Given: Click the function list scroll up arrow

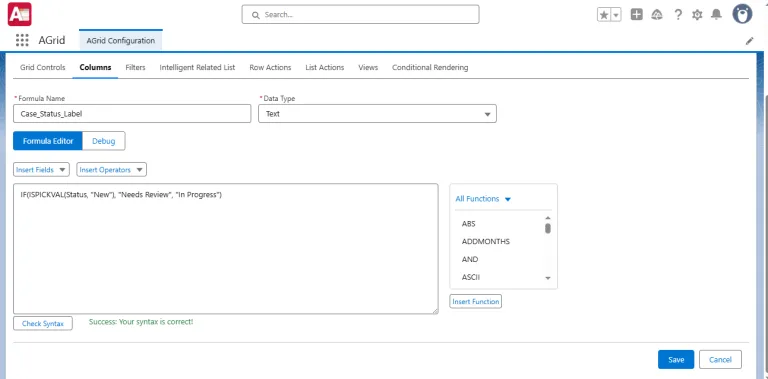Looking at the screenshot, I should [548, 218].
